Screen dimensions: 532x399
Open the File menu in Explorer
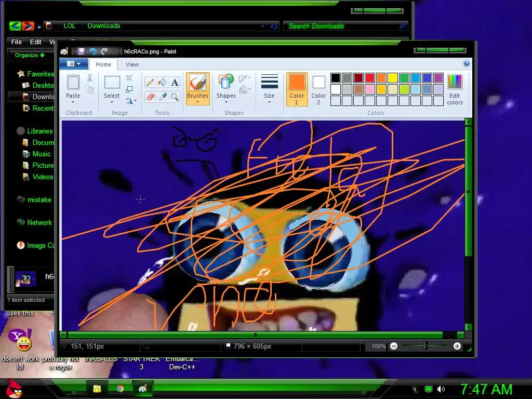(x=16, y=42)
